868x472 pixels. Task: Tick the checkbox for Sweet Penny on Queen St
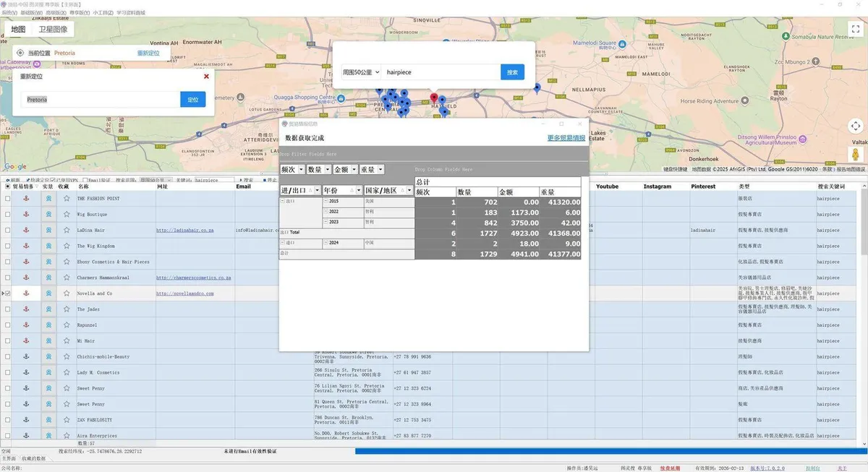tap(7, 404)
